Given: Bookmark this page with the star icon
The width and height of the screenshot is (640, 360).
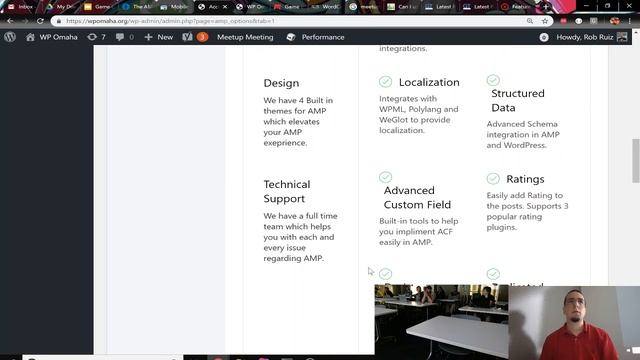Looking at the screenshot, I should (545, 21).
